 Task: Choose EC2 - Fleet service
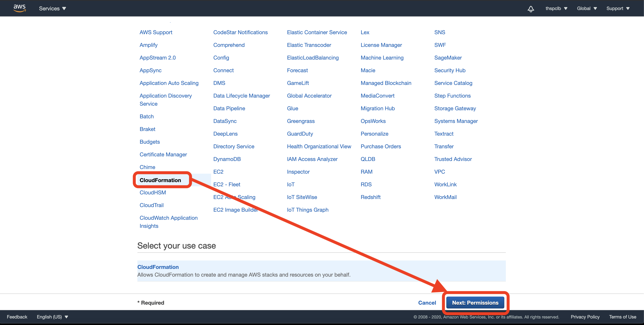click(227, 185)
